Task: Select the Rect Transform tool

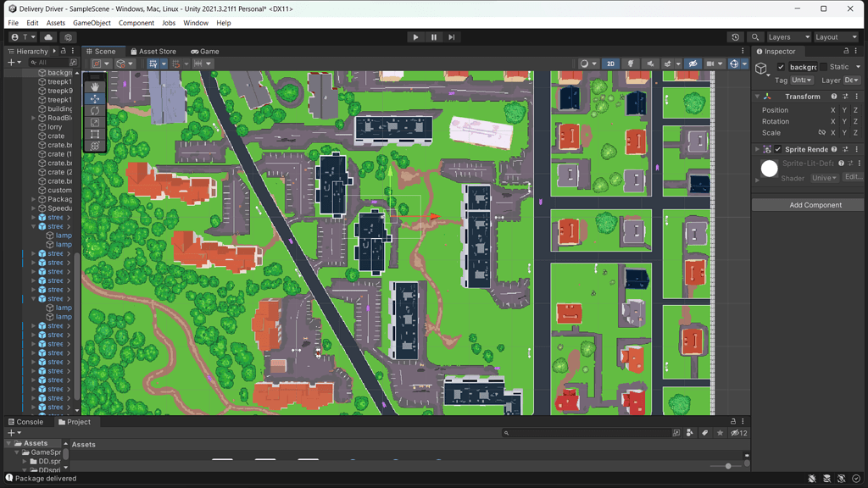Action: point(95,134)
